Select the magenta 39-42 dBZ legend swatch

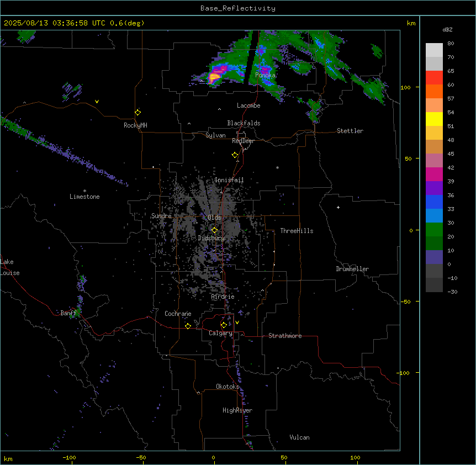point(434,174)
